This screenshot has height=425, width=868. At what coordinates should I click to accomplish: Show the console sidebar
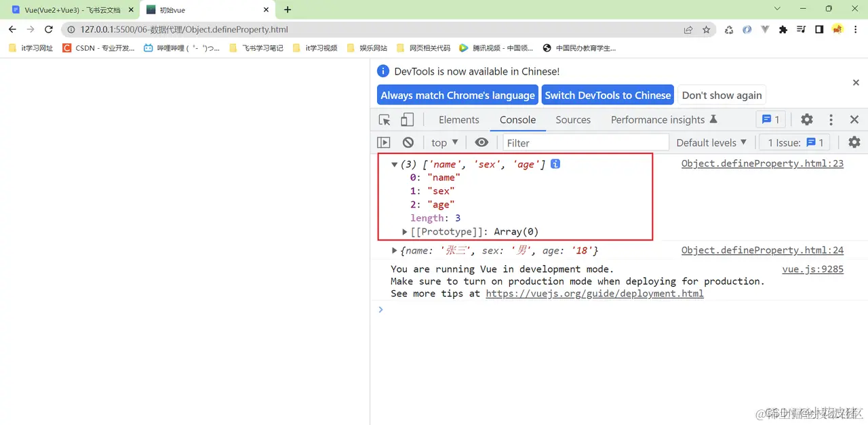pyautogui.click(x=384, y=142)
